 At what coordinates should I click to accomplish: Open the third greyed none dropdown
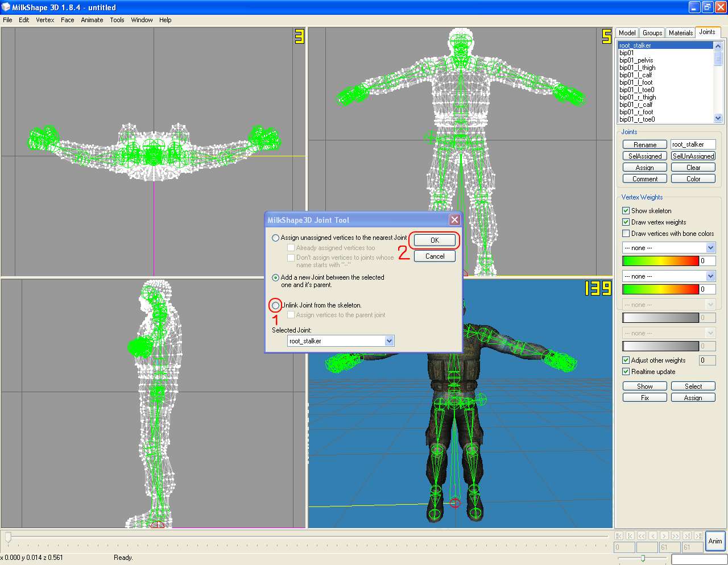[710, 305]
